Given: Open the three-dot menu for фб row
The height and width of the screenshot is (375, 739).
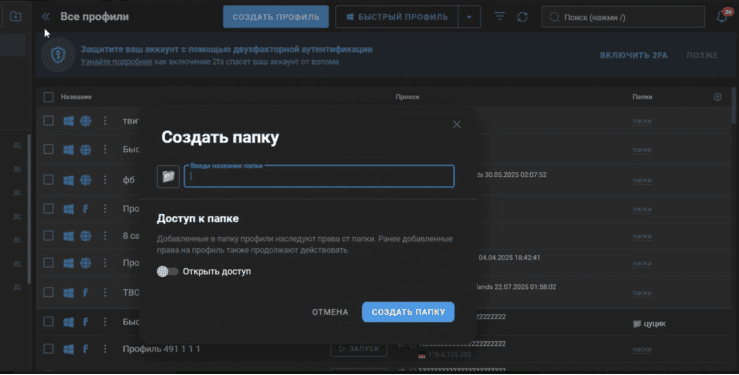Looking at the screenshot, I should click(x=105, y=180).
